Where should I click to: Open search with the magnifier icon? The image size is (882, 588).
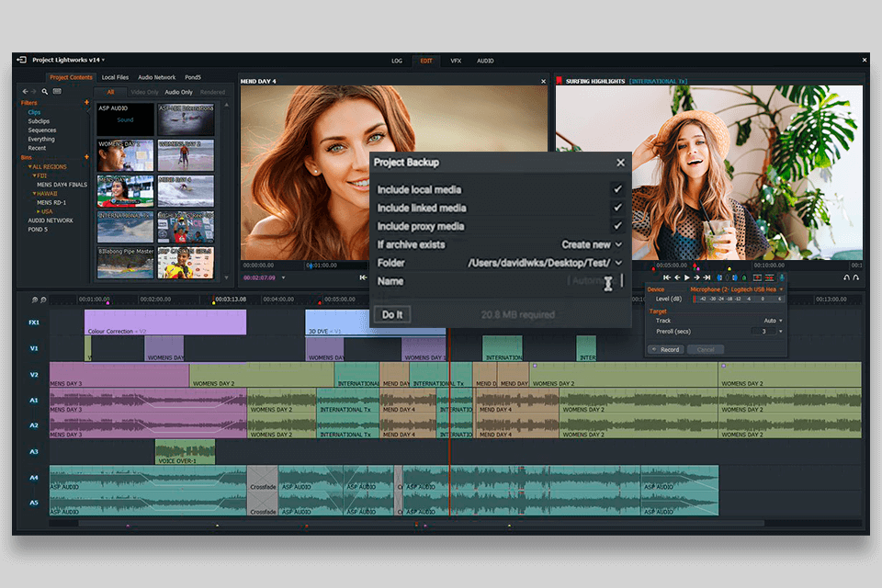point(44,91)
